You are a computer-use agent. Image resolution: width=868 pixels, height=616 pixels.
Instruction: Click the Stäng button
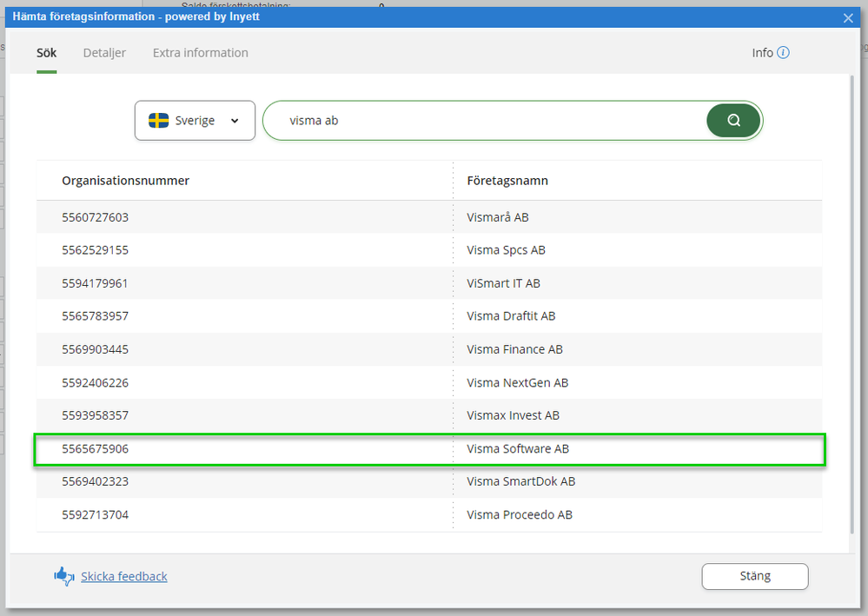(x=754, y=576)
